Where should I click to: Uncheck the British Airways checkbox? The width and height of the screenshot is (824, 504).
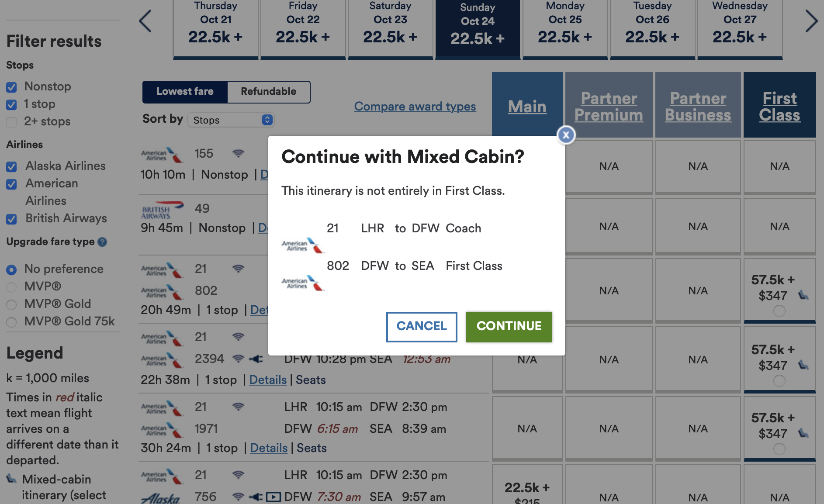[x=12, y=219]
